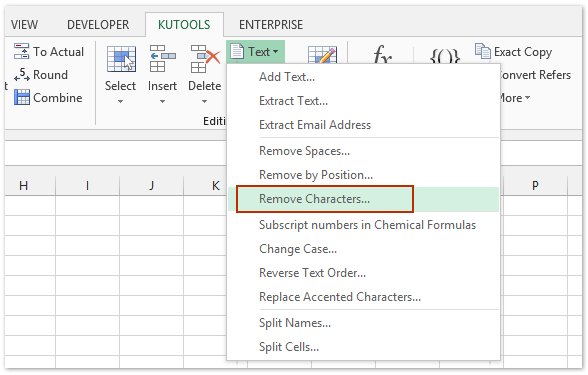Click the Convert Refers button
Screen dimensions: 588x375
[x=536, y=75]
